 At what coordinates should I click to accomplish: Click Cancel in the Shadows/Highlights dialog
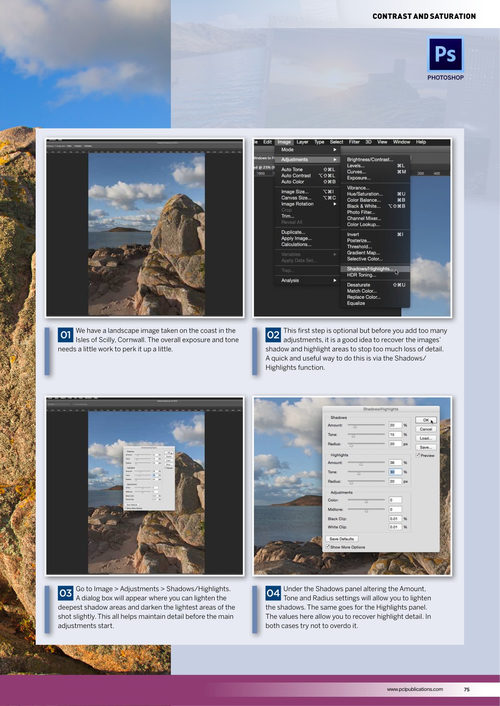coord(426,429)
